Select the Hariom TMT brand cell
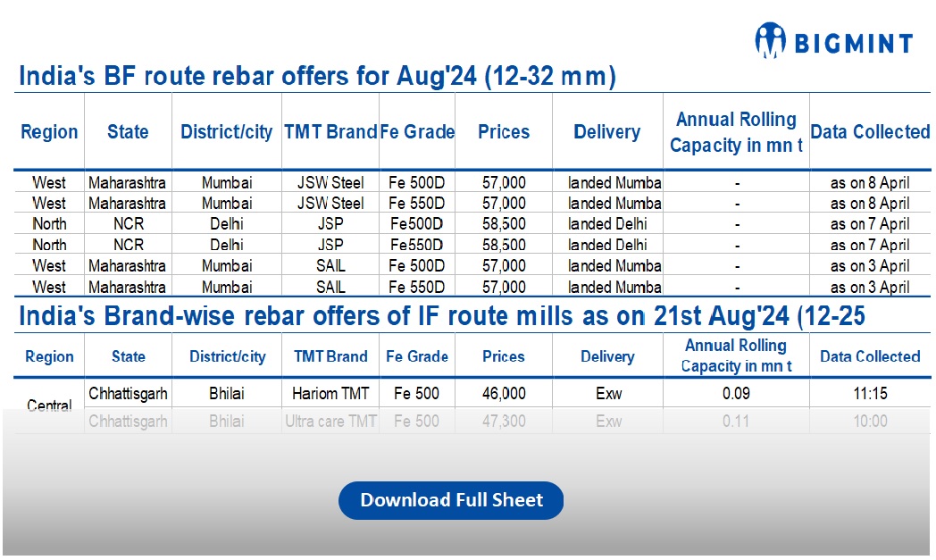This screenshot has height=560, width=936. [330, 393]
